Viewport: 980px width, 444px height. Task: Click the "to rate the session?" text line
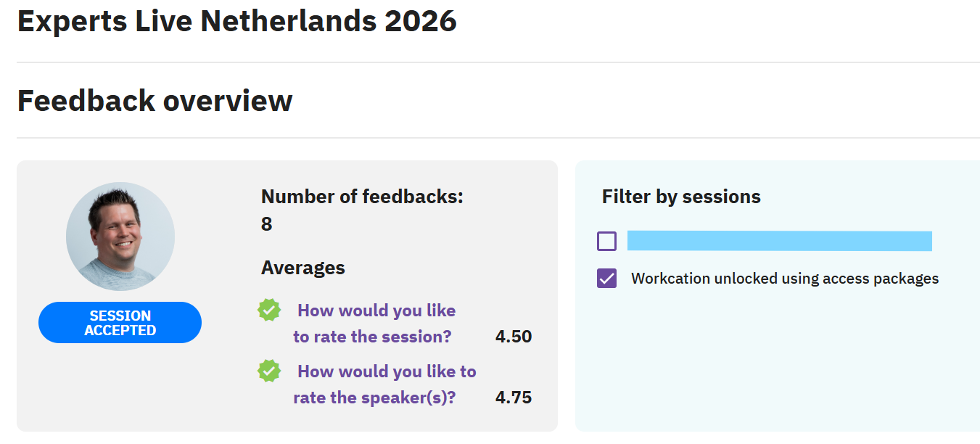[x=372, y=337]
